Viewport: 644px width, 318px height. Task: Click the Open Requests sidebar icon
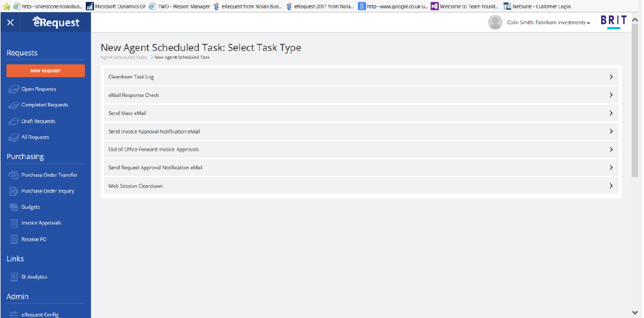14,89
